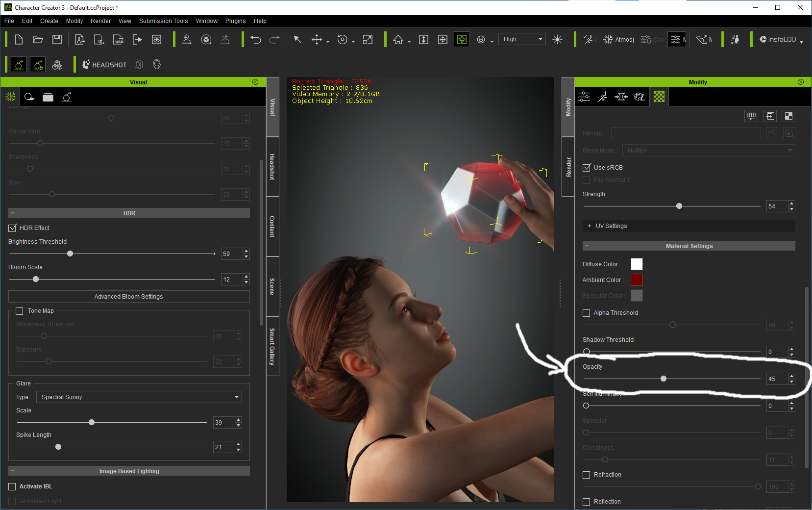Close the Visual panel
812x510 pixels.
pos(255,82)
